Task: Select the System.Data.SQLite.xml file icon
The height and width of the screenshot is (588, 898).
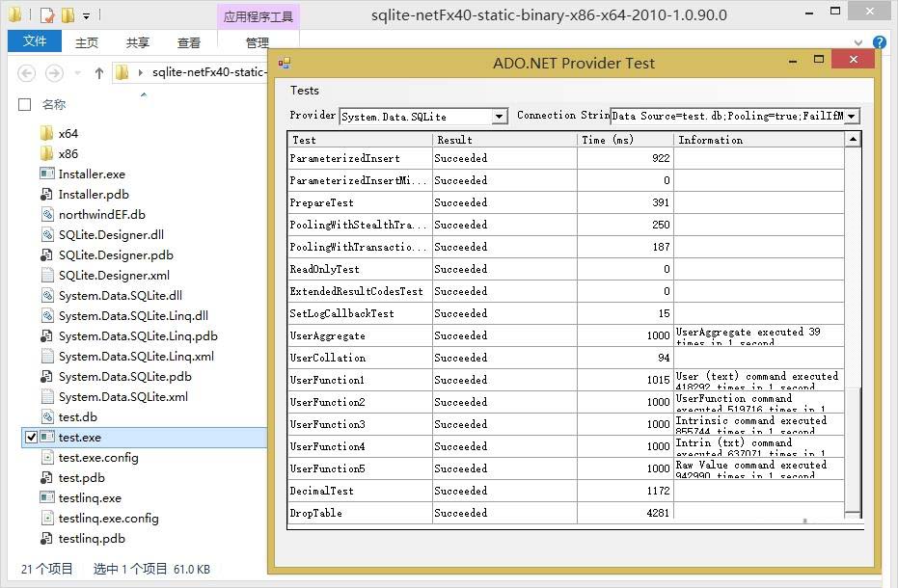Action: pyautogui.click(x=47, y=396)
